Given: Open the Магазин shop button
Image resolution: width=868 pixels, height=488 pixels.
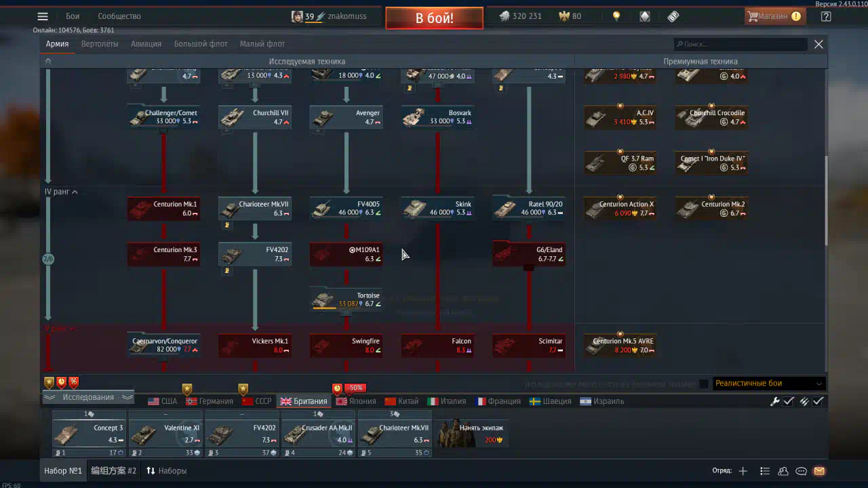Looking at the screenshot, I should pos(775,16).
